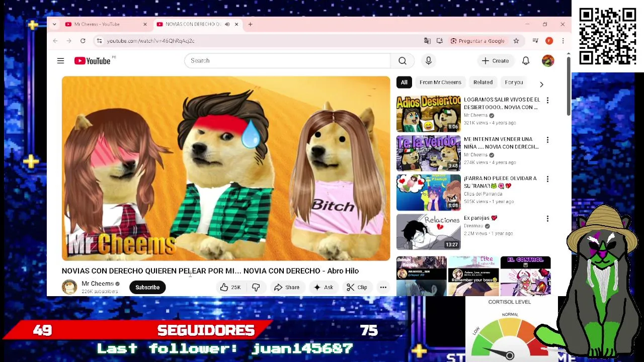Click Preguntar a Google button
Screen dimensions: 644x362
(477, 41)
